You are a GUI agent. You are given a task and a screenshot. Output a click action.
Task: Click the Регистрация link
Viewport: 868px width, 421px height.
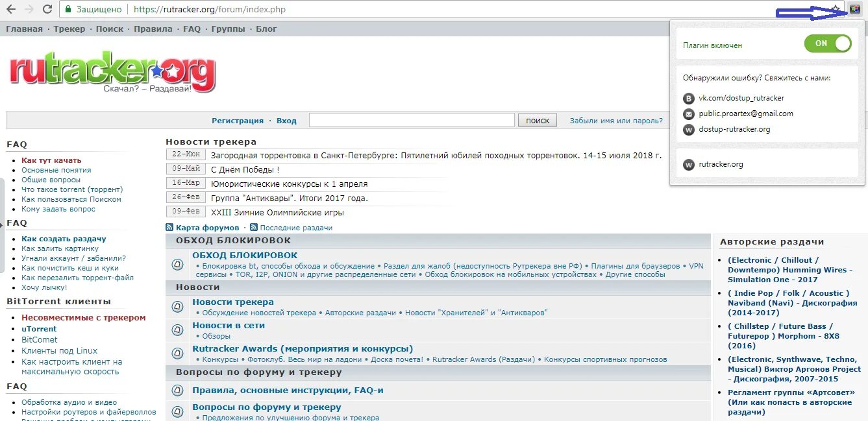tap(238, 121)
